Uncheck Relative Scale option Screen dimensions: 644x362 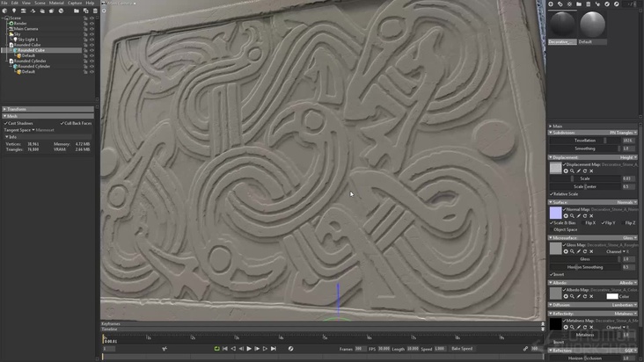[552, 194]
